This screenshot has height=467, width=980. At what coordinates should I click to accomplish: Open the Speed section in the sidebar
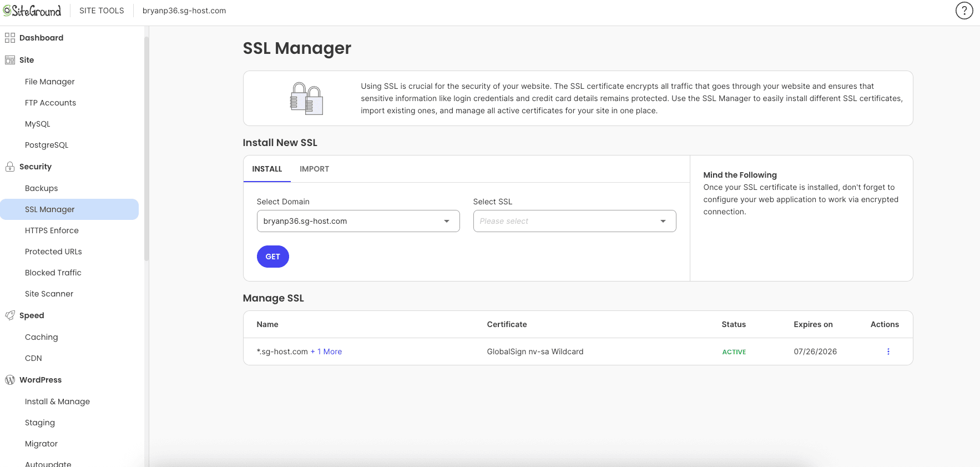click(x=32, y=315)
